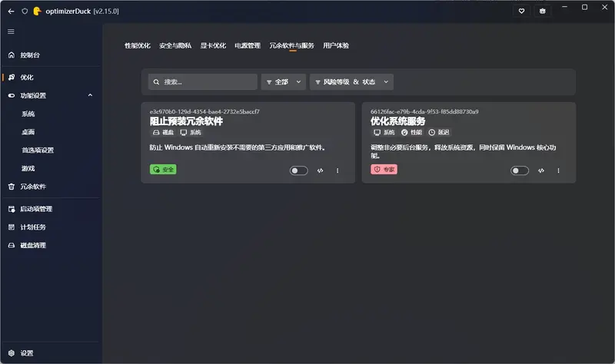Minimize the optimizerDuck window
Screen dimensions: 615x364
564,7
